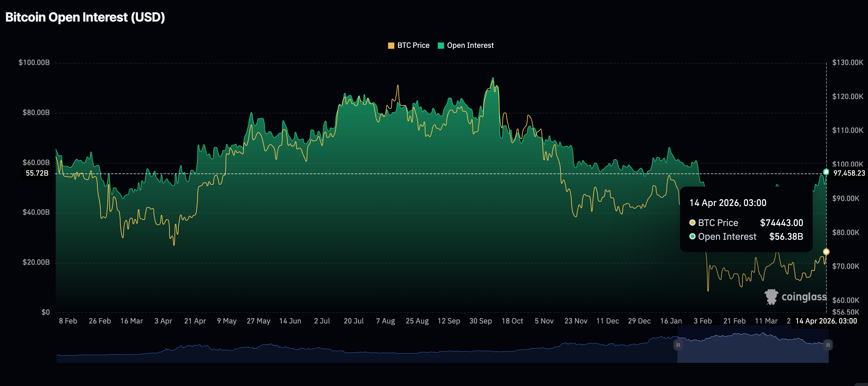Click the 30 Sep x-axis date label
868x386 pixels.
[480, 321]
